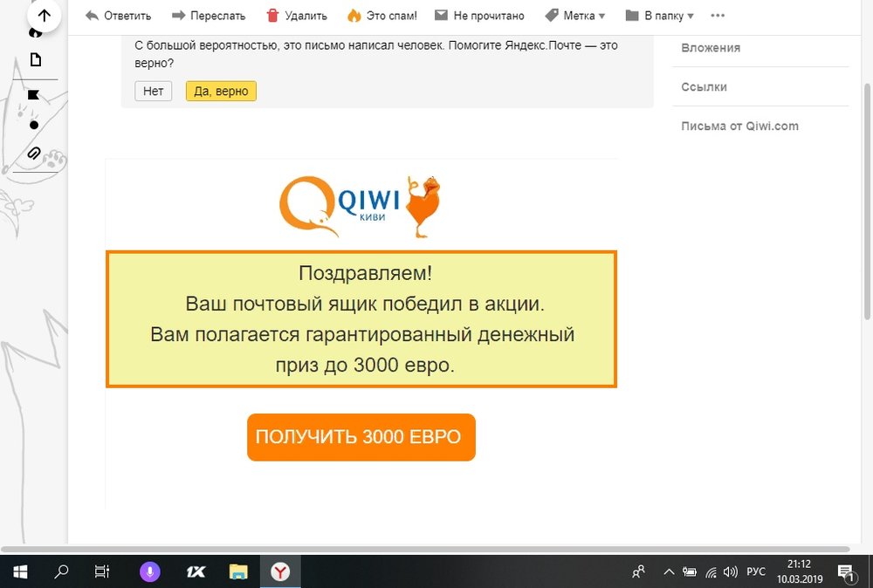Confirm with the Да, верно button
Screen dimensions: 873x588
click(x=221, y=92)
